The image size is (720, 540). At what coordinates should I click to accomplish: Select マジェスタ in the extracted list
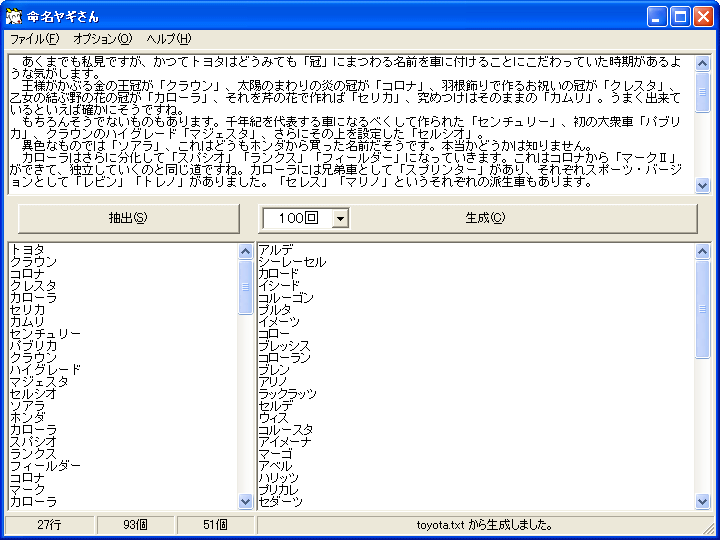(39, 382)
